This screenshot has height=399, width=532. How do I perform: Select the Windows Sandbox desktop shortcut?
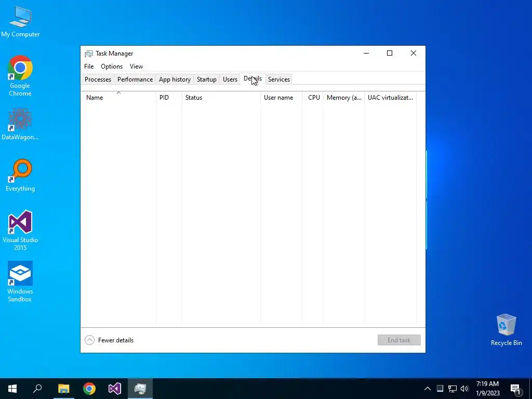coord(20,282)
